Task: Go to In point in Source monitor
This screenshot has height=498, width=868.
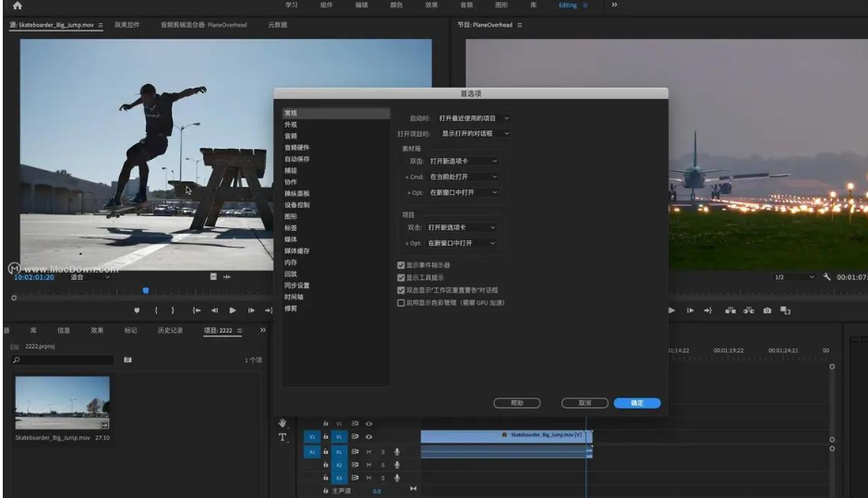Action: pos(196,310)
